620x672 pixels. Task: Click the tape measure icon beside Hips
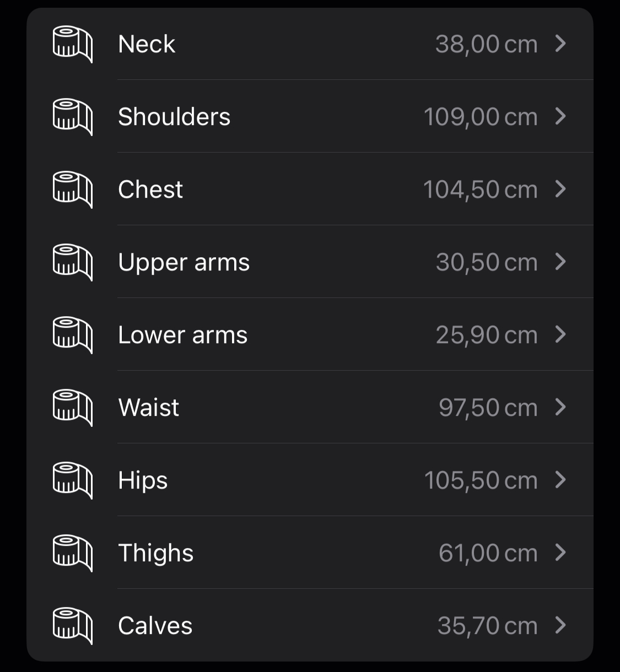click(72, 480)
